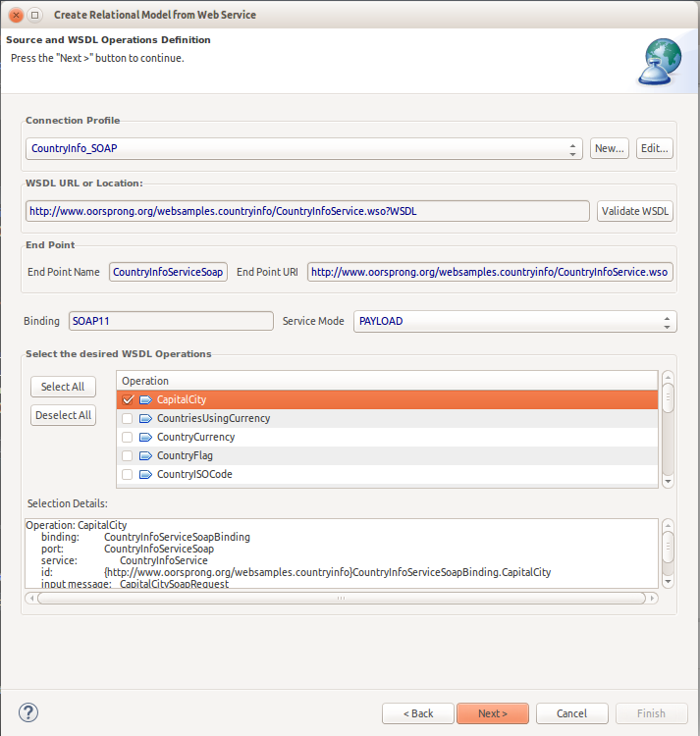Uncheck the CapitalCity operation checkbox

click(x=128, y=399)
